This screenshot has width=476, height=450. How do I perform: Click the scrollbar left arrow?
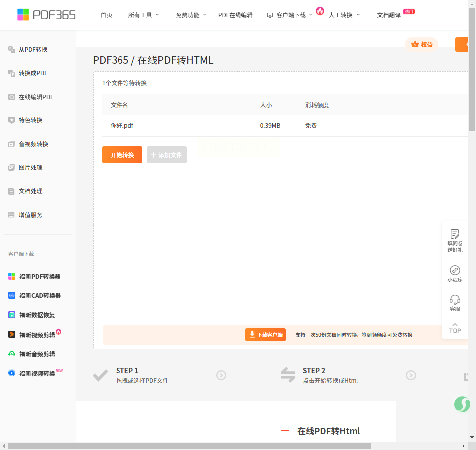pyautogui.click(x=3, y=446)
